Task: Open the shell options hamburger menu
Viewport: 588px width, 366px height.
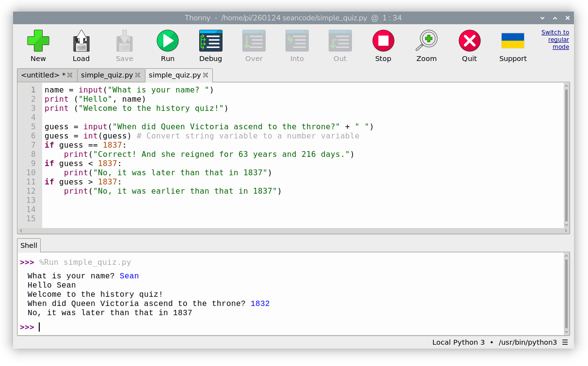Action: pos(566,342)
